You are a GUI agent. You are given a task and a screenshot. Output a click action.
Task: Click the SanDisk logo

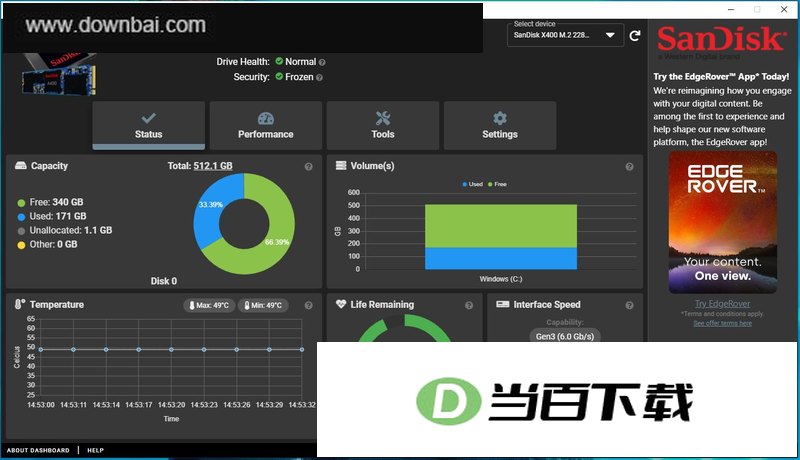721,39
